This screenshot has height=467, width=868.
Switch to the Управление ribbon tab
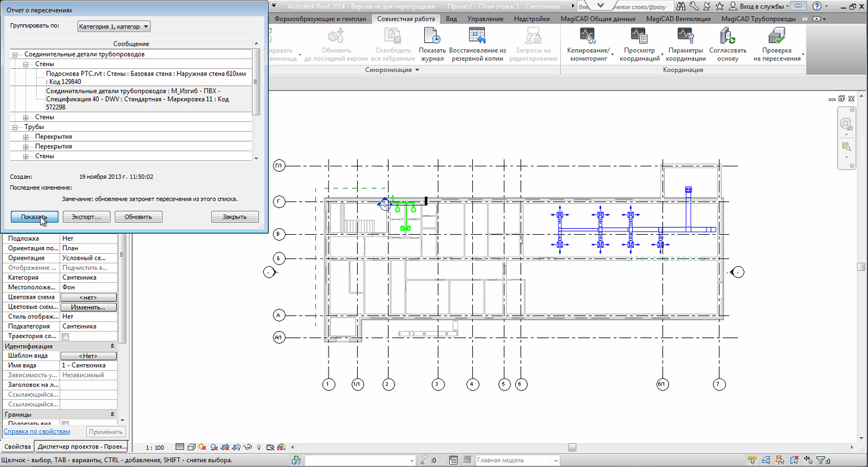coord(485,19)
